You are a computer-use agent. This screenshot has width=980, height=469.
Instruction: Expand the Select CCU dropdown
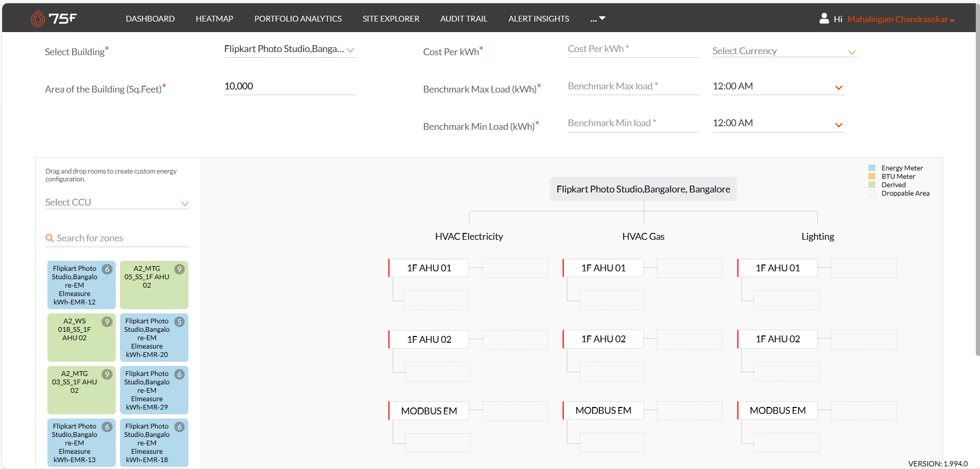(117, 202)
